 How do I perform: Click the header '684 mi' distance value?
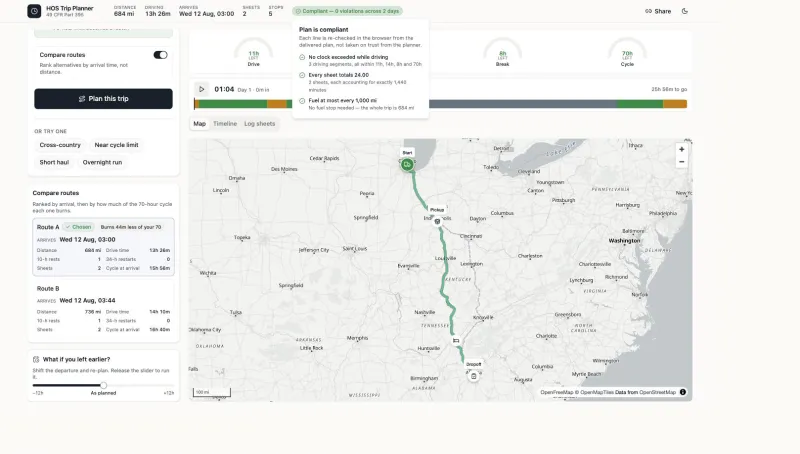[124, 14]
